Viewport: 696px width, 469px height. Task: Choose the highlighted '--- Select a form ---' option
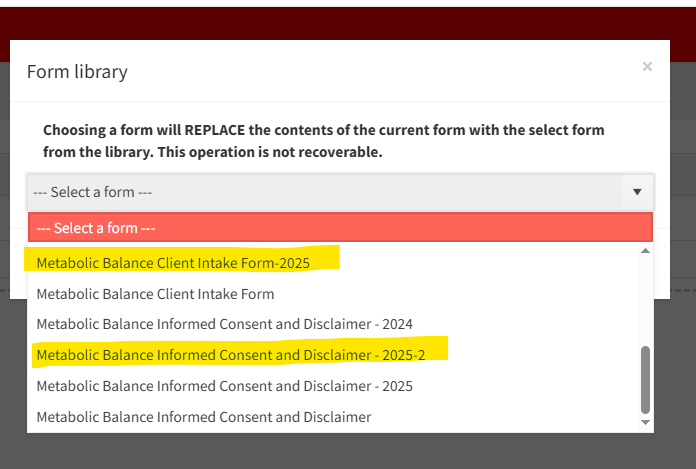[x=340, y=228]
